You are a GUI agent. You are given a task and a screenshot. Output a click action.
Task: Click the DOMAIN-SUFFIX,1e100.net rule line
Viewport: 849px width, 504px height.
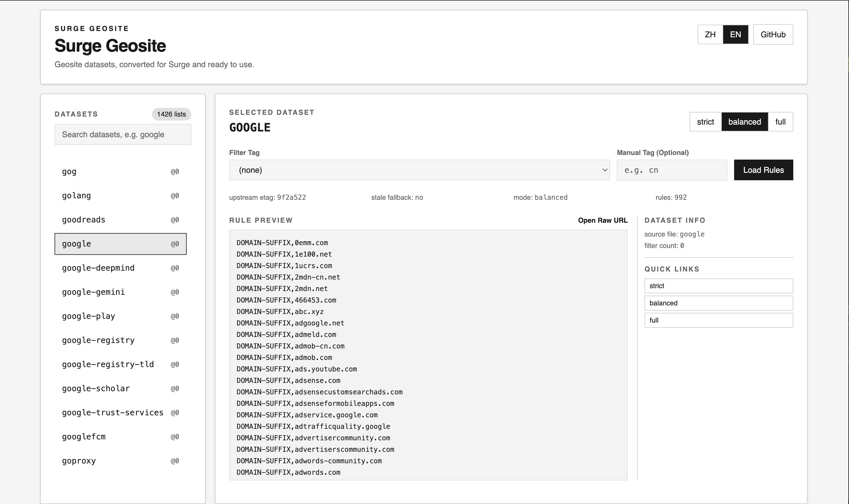tap(284, 254)
